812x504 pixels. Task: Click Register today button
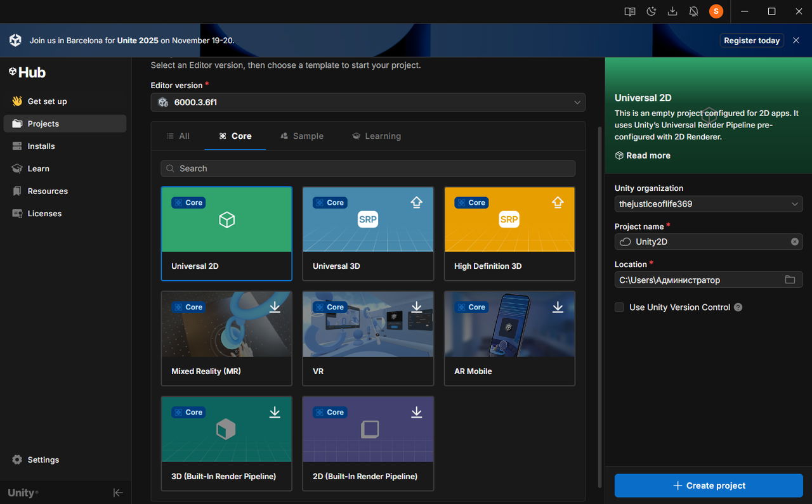coord(752,41)
